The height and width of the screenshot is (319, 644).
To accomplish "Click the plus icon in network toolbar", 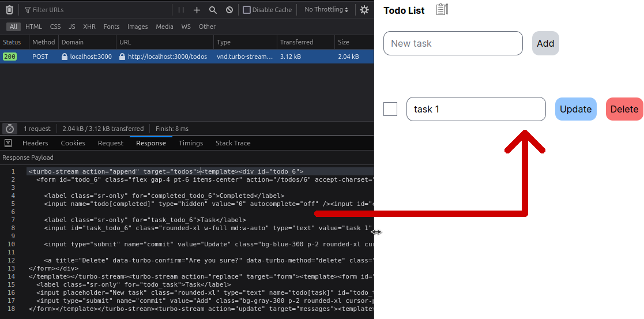I will coord(197,10).
